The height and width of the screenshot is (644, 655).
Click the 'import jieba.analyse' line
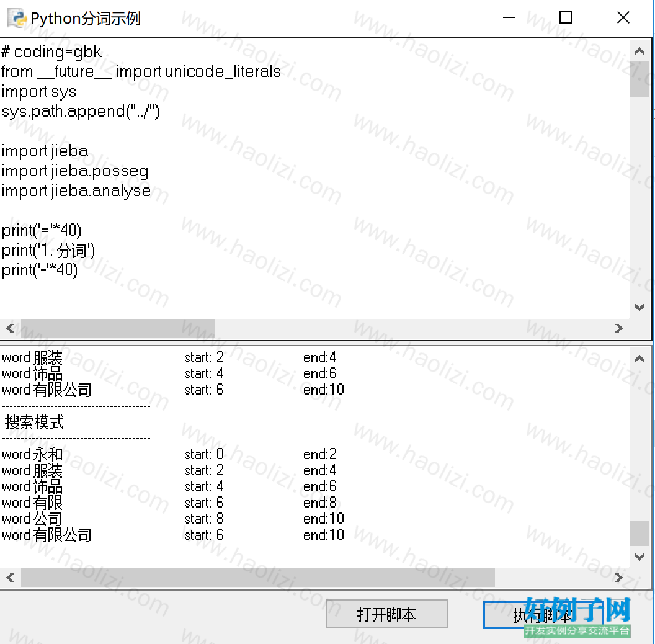pyautogui.click(x=76, y=191)
